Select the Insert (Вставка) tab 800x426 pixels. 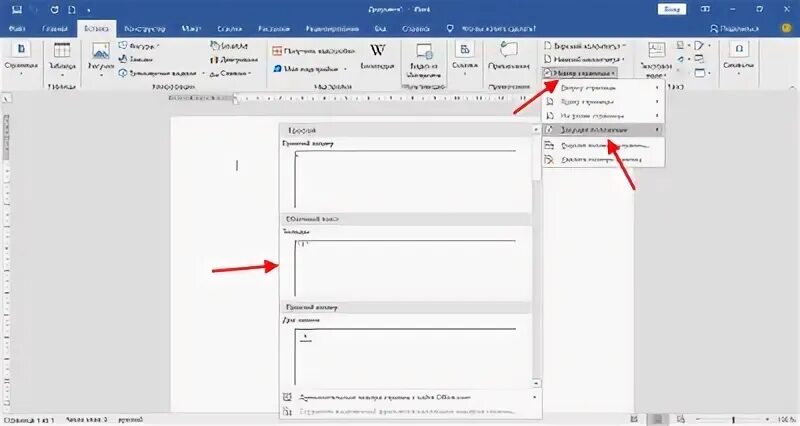coord(96,29)
